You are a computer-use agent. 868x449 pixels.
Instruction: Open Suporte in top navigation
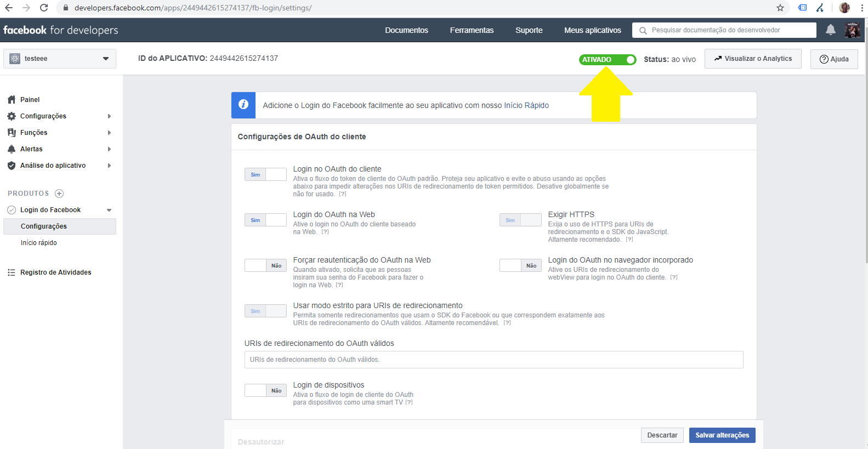pos(529,30)
